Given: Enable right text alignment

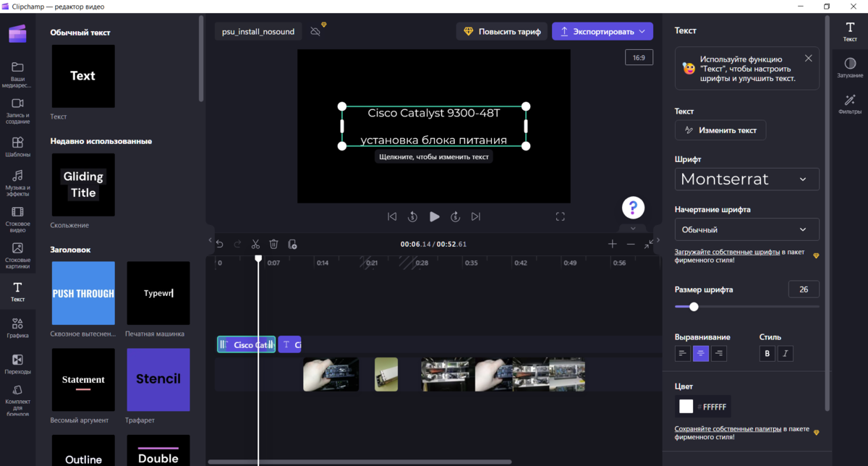Looking at the screenshot, I should pyautogui.click(x=718, y=353).
